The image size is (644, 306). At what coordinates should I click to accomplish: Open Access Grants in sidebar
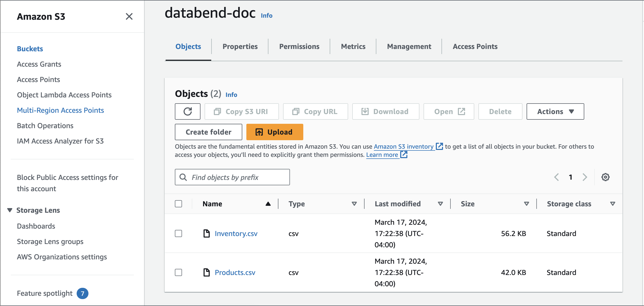point(39,64)
